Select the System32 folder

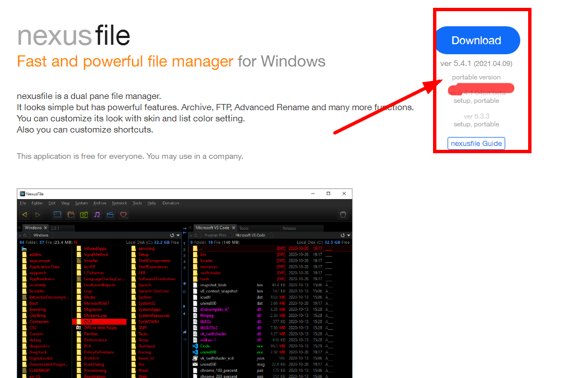[147, 304]
